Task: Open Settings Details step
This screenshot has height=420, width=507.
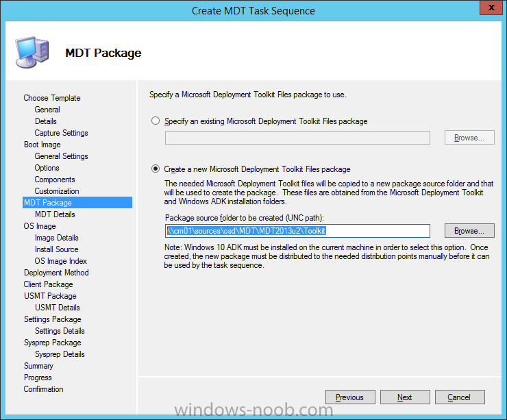Action: (x=60, y=331)
